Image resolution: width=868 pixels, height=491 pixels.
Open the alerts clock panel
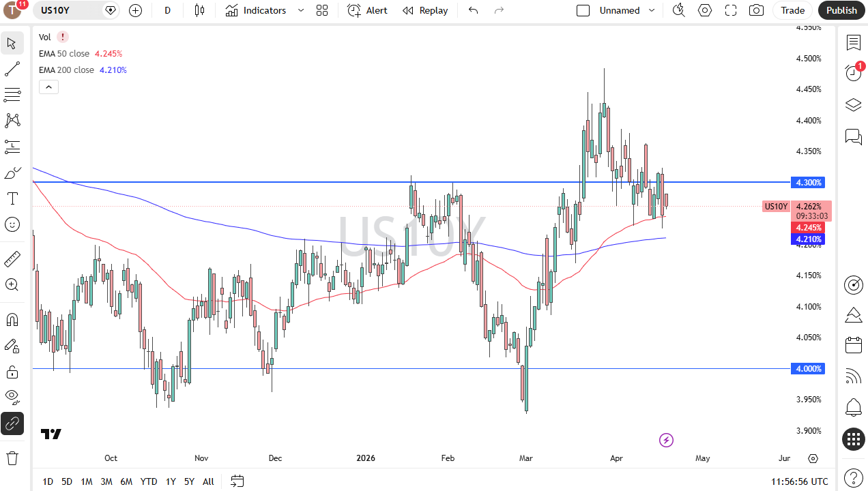click(854, 72)
